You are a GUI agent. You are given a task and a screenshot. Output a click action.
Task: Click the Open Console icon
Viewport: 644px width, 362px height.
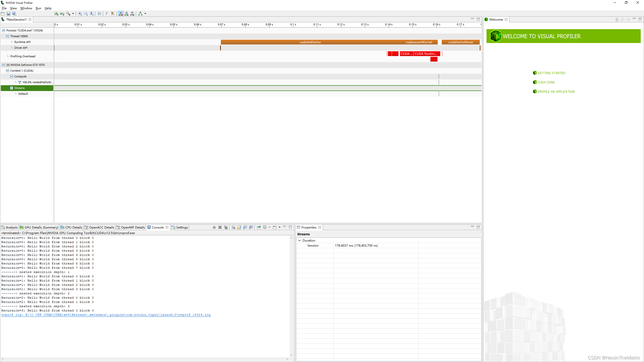(275, 227)
